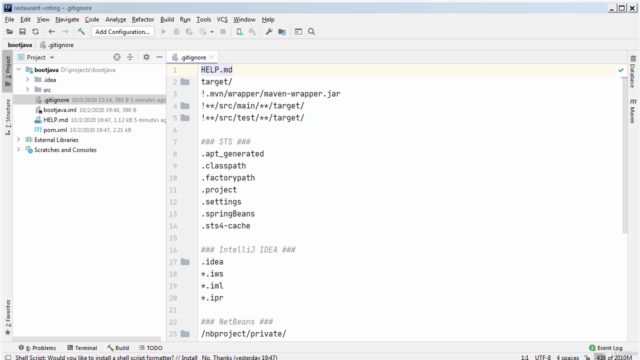This screenshot has width=640, height=360.
Task: Click the UTF-8 encoding in status bar
Action: click(542, 357)
